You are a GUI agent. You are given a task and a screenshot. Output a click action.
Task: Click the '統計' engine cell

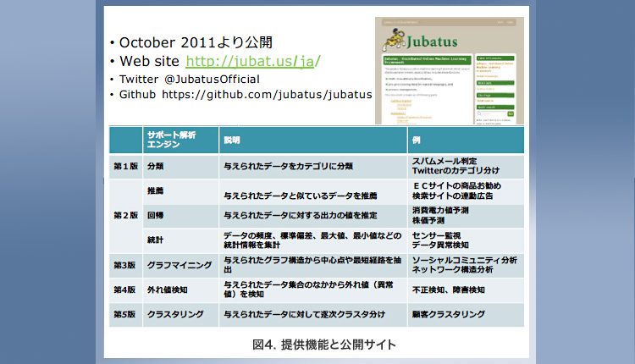coord(180,240)
